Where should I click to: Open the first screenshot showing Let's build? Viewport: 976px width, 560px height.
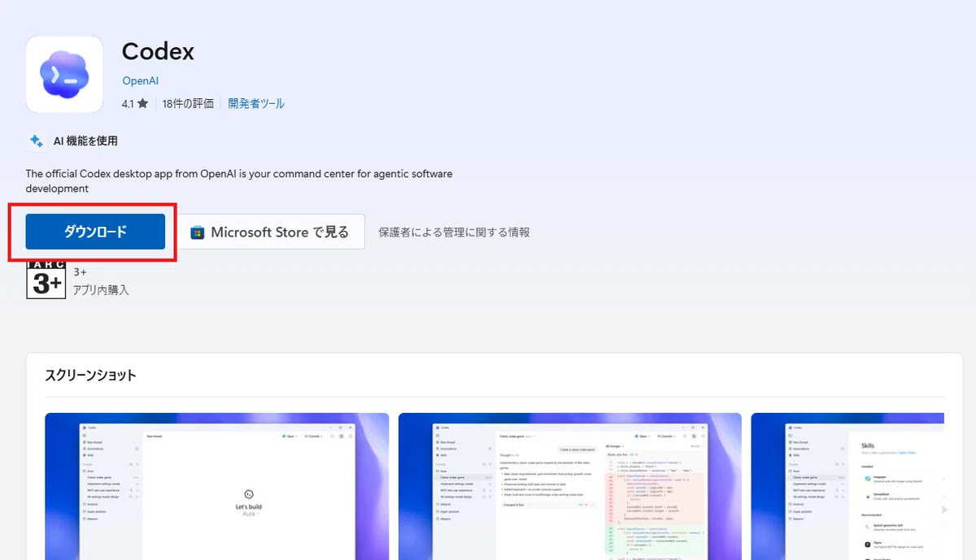[216, 486]
